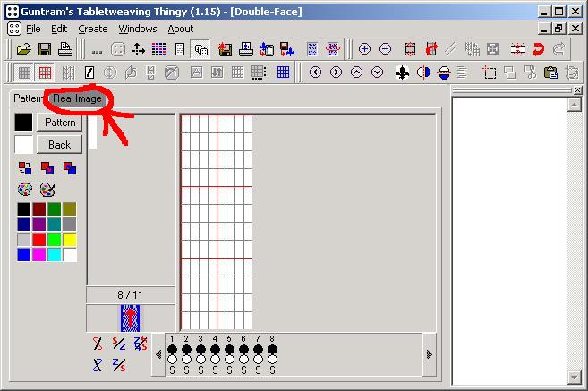Select the cyan color swatch
This screenshot has height=391, width=588.
click(x=55, y=254)
